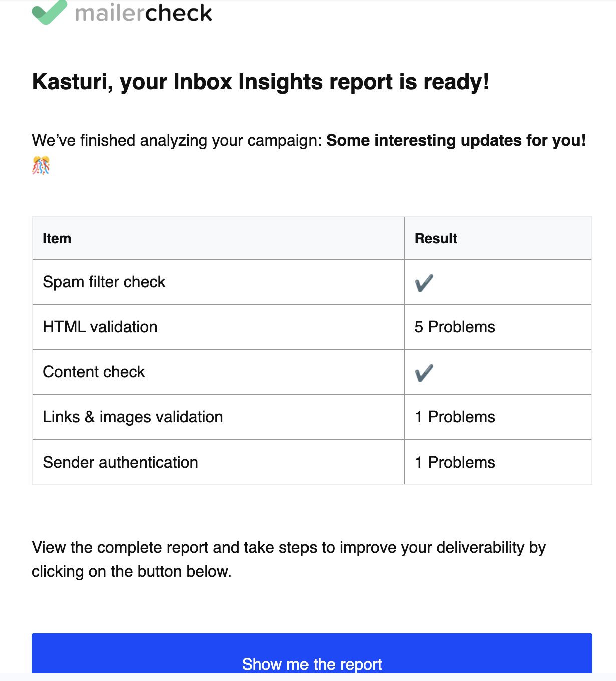
Task: Click the View the complete report paragraph
Action: [288, 559]
